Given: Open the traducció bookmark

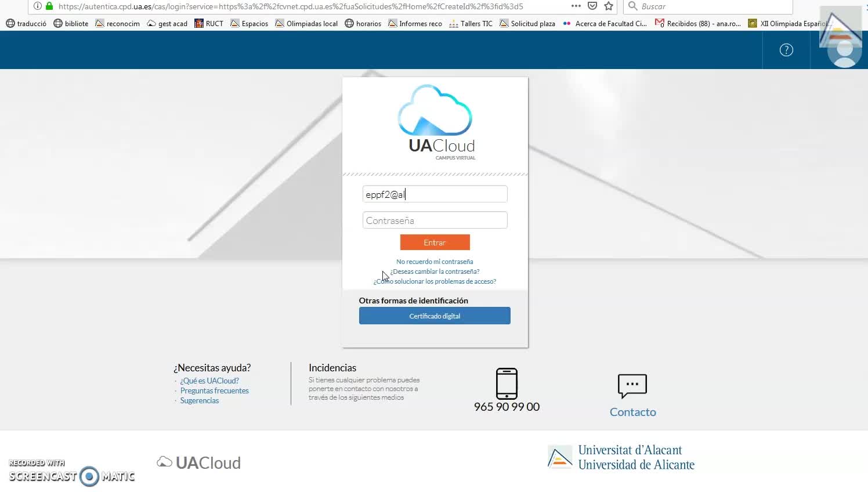Looking at the screenshot, I should pyautogui.click(x=26, y=24).
